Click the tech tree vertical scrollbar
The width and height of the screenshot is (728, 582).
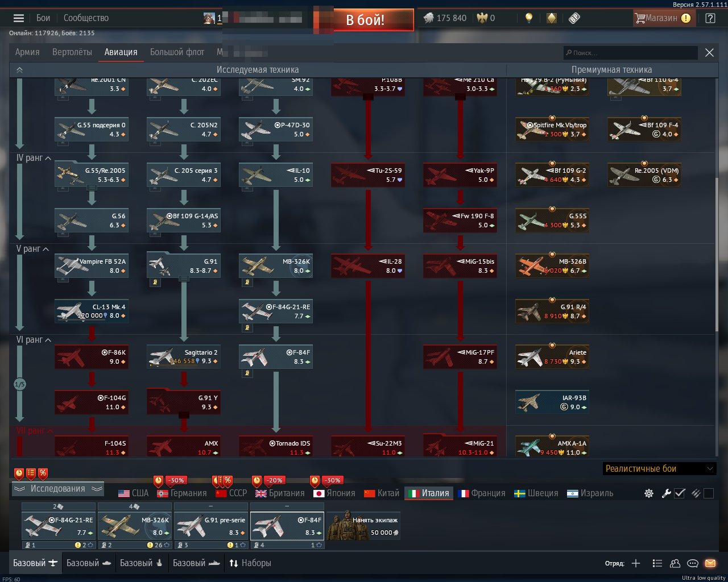(x=716, y=256)
